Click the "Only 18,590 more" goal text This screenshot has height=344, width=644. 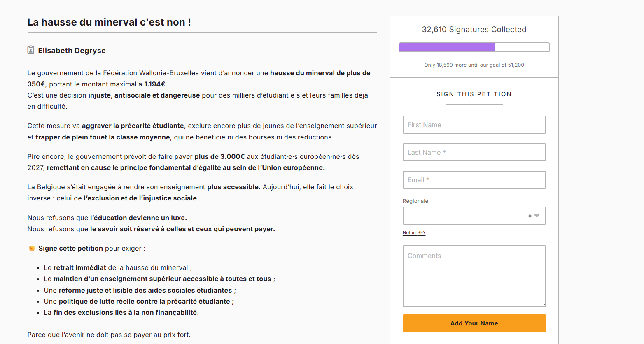point(474,65)
